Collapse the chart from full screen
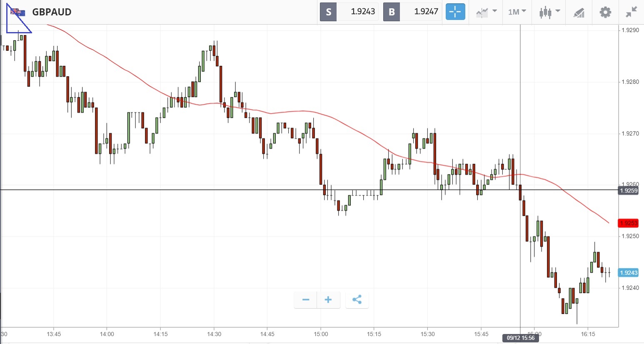644x344 pixels. (632, 12)
